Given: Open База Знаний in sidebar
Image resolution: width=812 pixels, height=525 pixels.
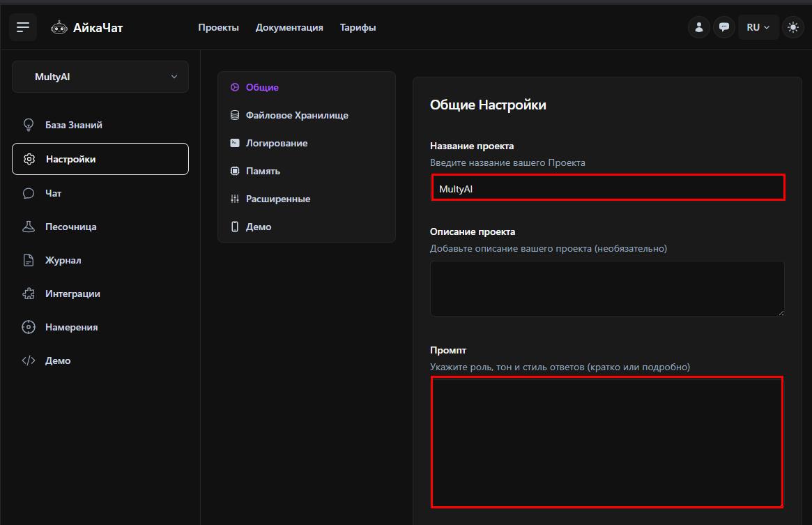Looking at the screenshot, I should point(73,125).
